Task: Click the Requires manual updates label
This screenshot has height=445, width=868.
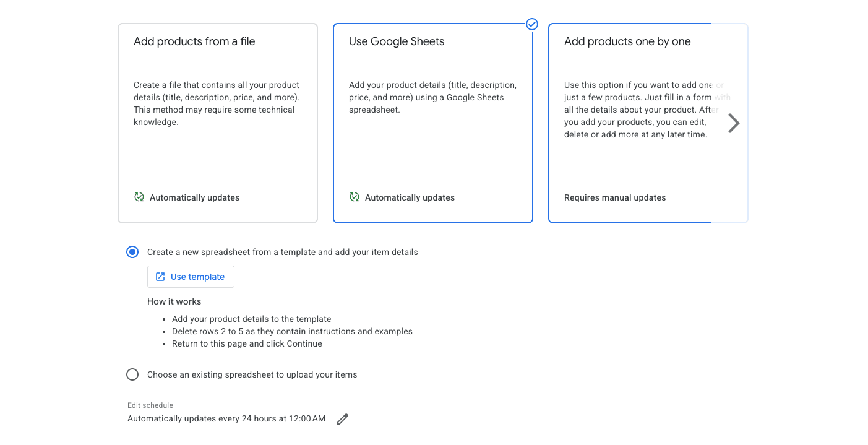Action: (614, 197)
